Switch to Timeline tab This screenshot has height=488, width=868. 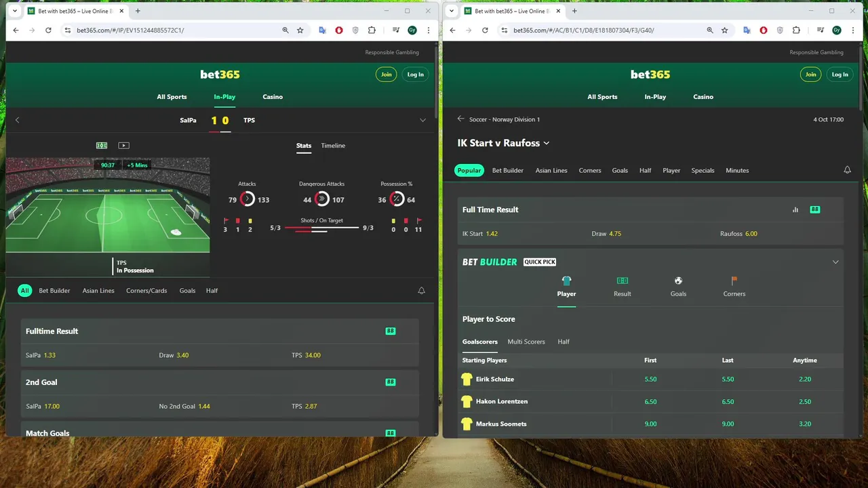[x=333, y=145]
